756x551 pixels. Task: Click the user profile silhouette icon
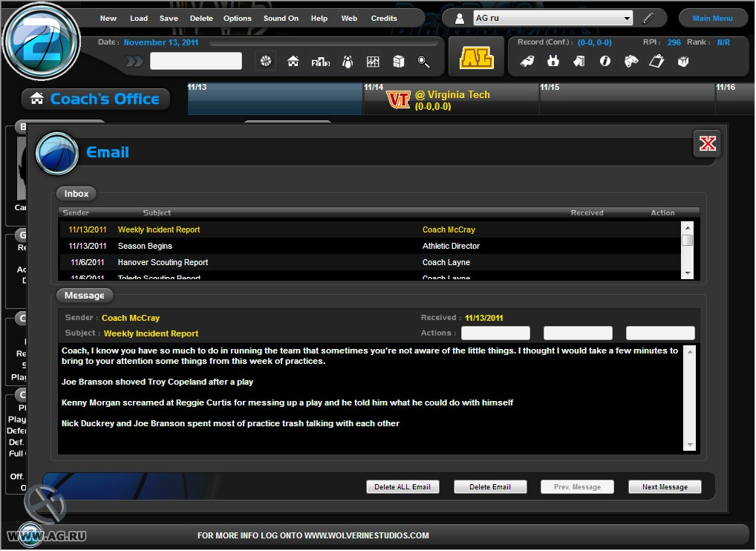[460, 19]
